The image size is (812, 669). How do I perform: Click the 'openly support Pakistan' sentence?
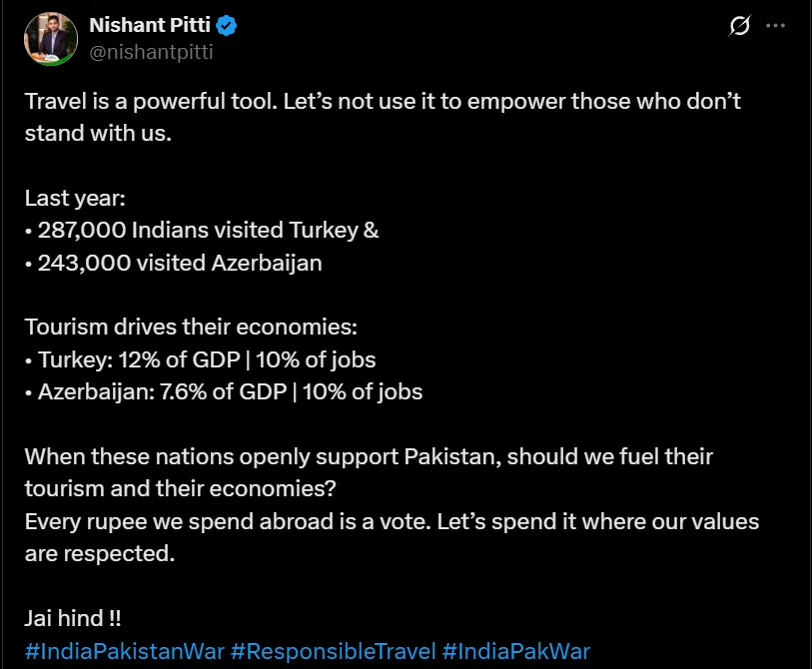click(x=369, y=472)
